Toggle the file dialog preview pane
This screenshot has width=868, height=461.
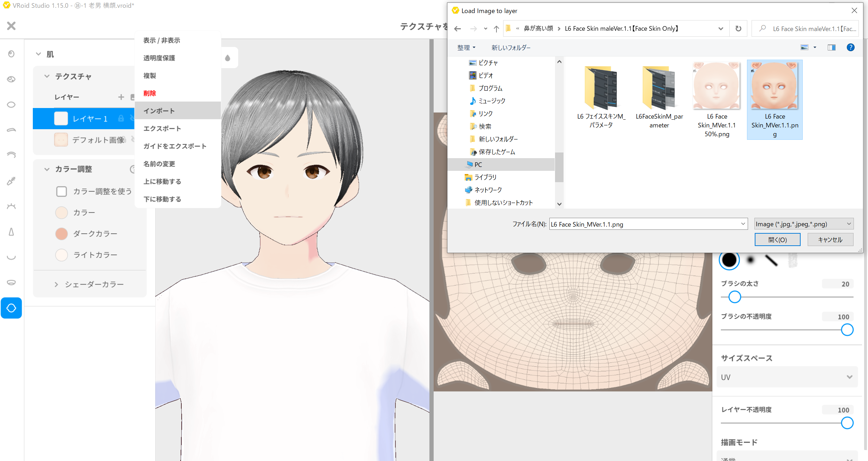point(831,47)
